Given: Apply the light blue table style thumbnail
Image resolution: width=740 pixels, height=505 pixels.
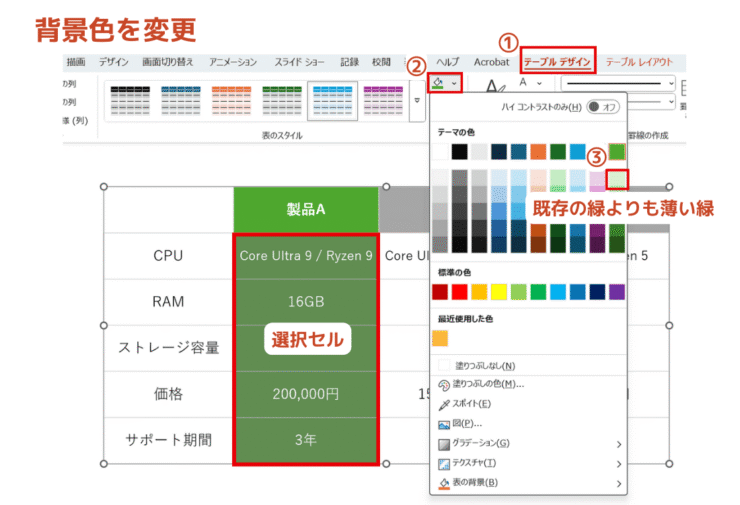Looking at the screenshot, I should click(x=332, y=101).
